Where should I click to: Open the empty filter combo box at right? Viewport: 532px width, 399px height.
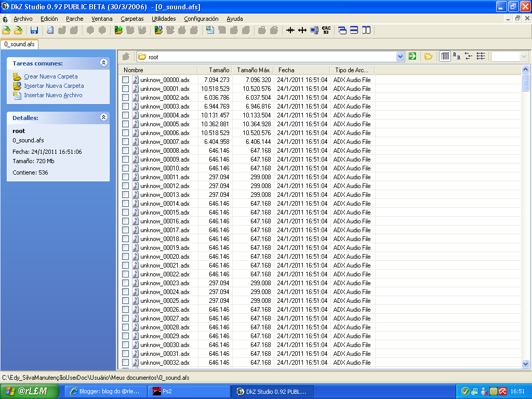(510, 56)
